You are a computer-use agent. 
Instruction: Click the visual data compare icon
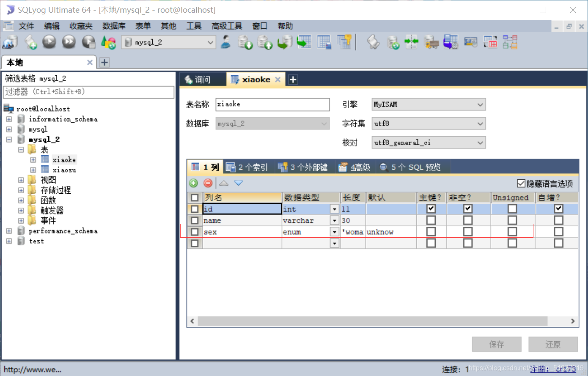[x=490, y=42]
